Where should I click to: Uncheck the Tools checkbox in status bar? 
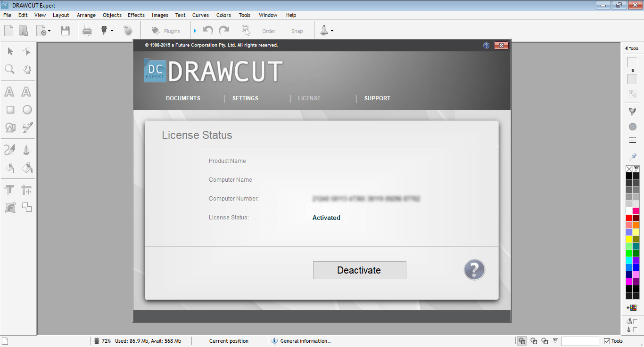point(607,341)
